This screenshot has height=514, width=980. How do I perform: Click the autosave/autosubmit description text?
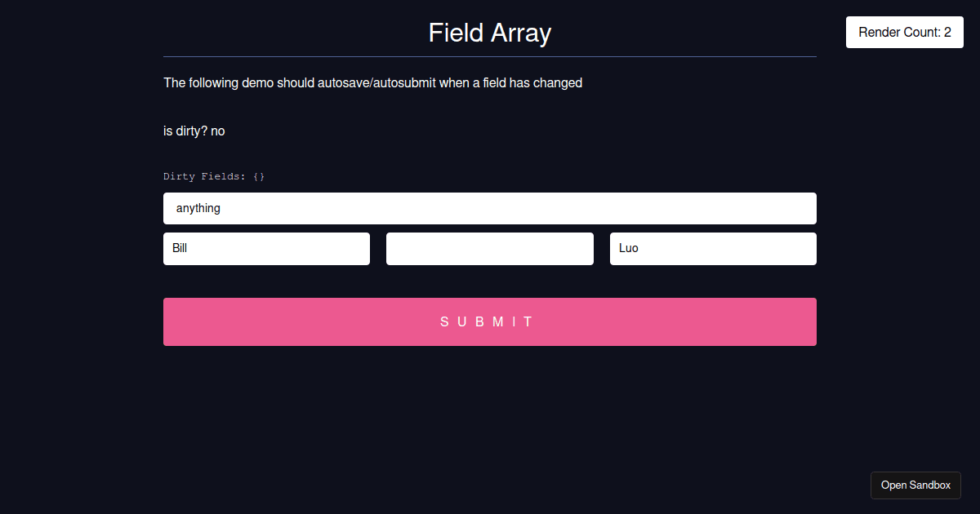click(x=372, y=82)
